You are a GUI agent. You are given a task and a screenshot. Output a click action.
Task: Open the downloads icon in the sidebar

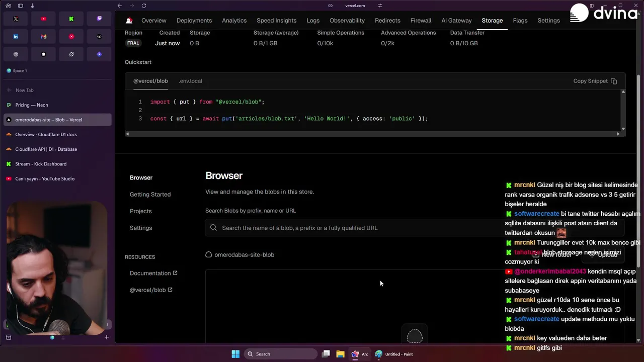tap(32, 6)
